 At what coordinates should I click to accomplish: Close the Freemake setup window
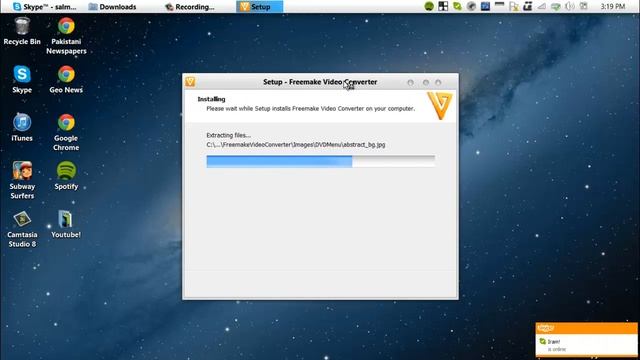click(438, 82)
